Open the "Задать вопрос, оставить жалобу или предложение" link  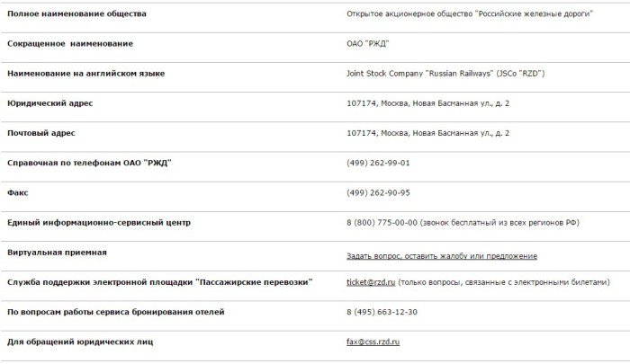tap(442, 256)
